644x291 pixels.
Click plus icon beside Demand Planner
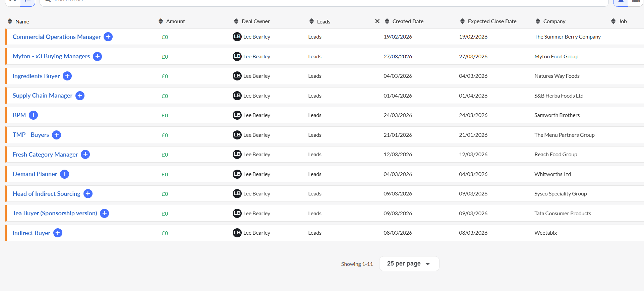64,174
